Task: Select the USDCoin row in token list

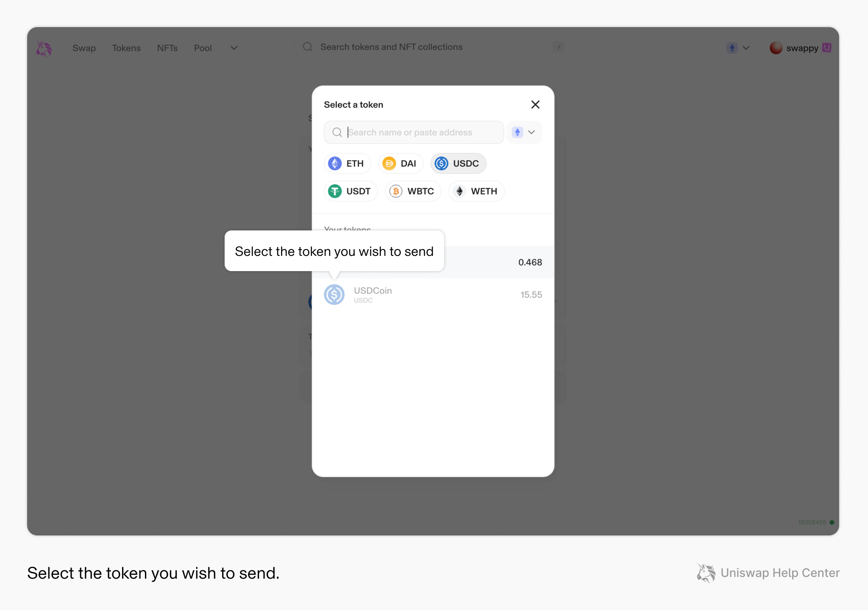Action: tap(433, 294)
